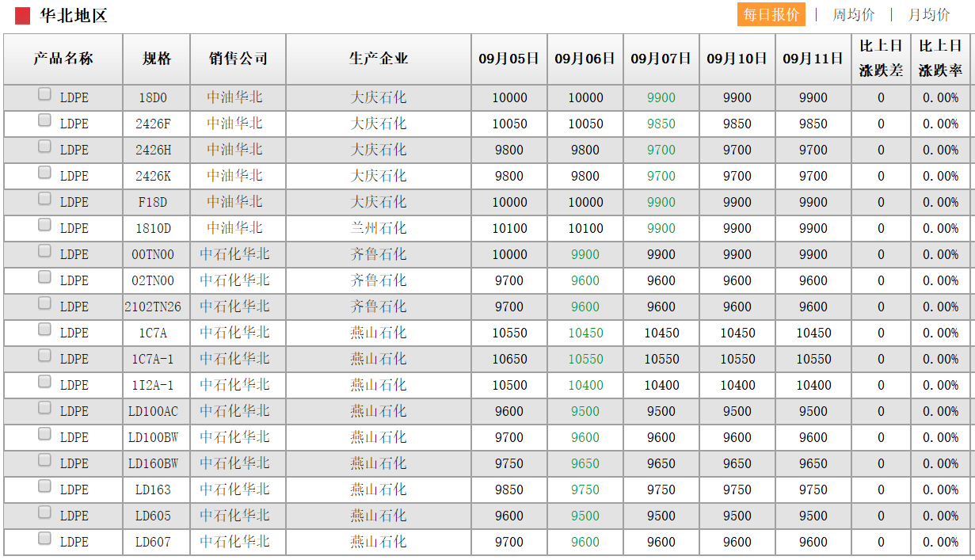Click 0.00% in the 18D0 row
This screenshot has height=560, width=975.
click(x=941, y=98)
